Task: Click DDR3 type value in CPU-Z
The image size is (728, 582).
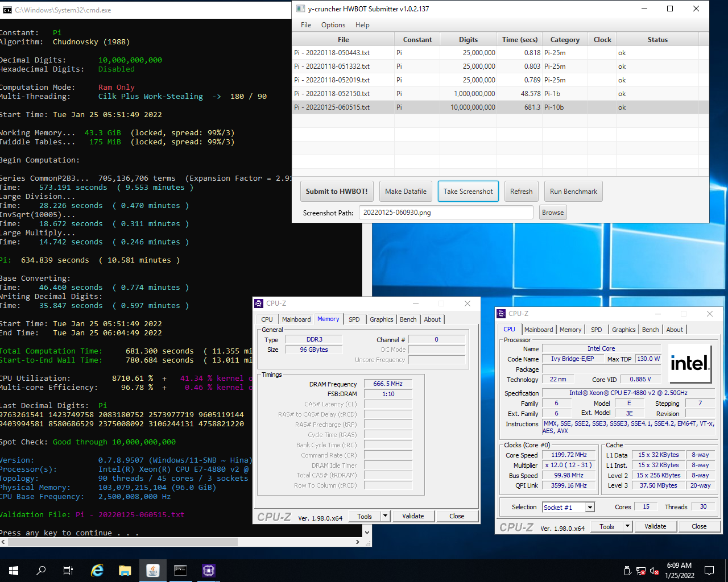Action: 314,339
